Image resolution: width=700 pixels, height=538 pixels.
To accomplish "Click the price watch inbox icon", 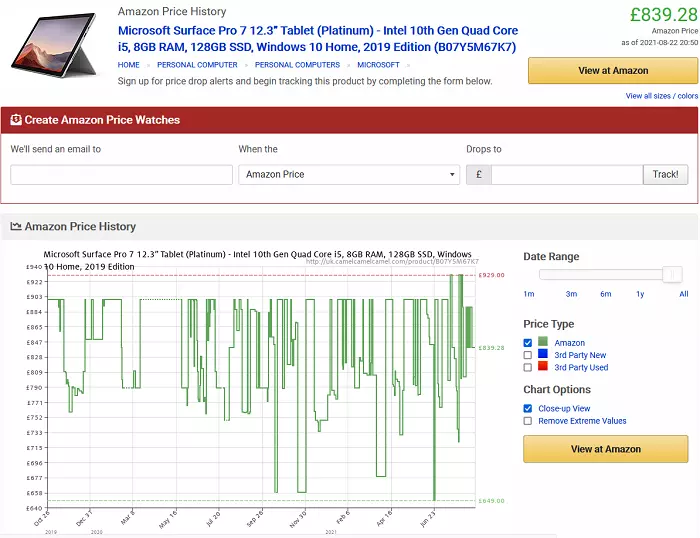I will tap(16, 120).
